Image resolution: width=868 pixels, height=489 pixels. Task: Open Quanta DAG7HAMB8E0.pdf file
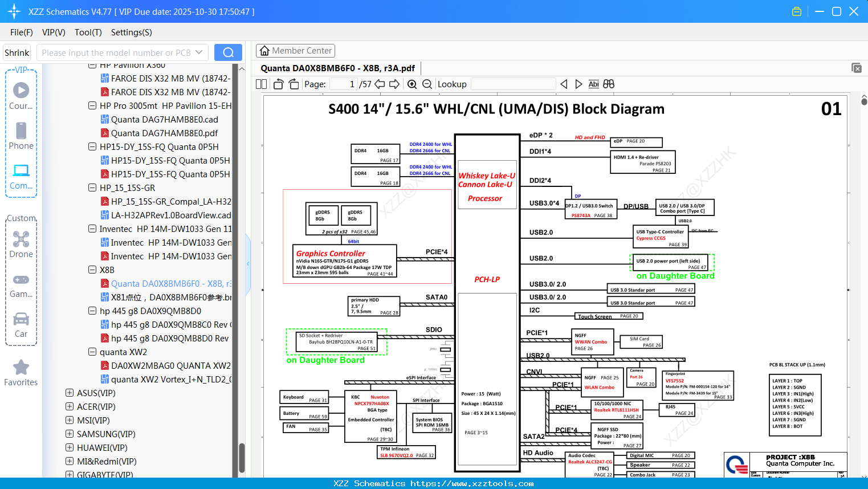tap(165, 133)
